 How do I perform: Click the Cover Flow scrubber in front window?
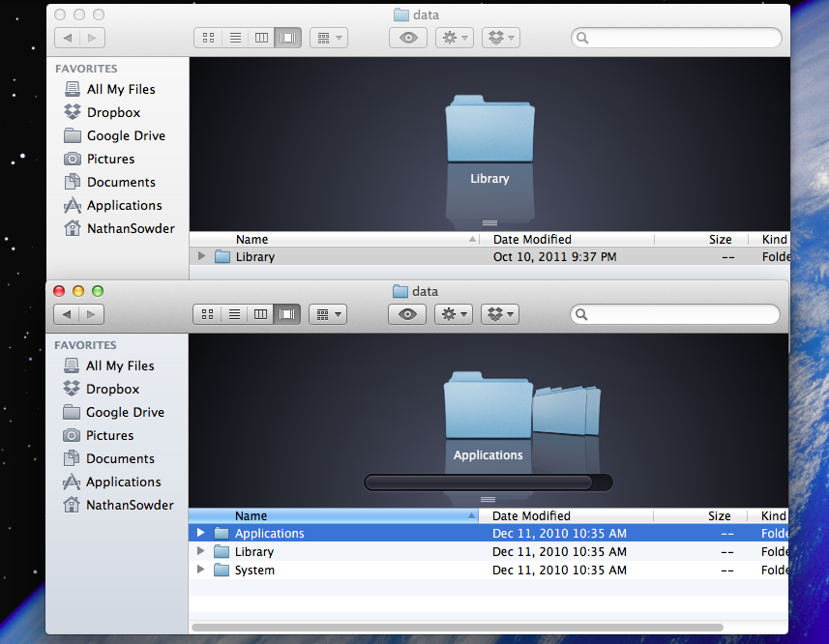[x=479, y=483]
